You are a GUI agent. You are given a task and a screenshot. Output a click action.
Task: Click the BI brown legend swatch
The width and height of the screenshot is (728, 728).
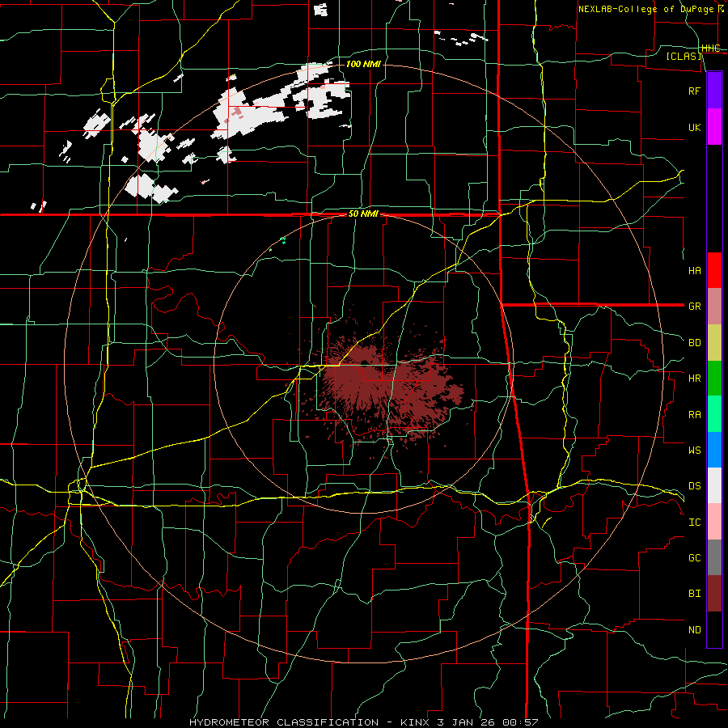(714, 594)
